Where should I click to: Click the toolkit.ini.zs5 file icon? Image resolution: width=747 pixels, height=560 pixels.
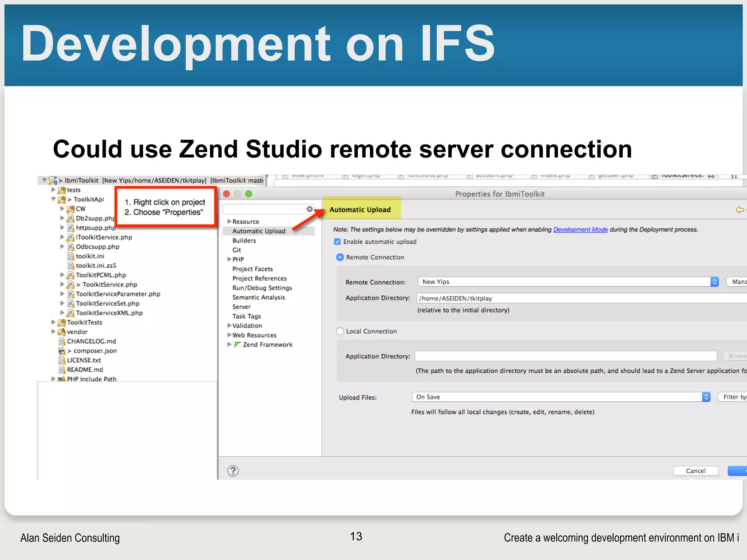(71, 266)
